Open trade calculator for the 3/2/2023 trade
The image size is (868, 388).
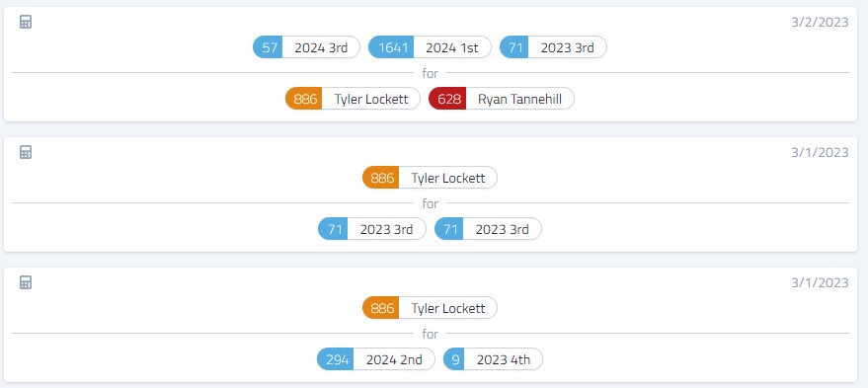tap(26, 22)
